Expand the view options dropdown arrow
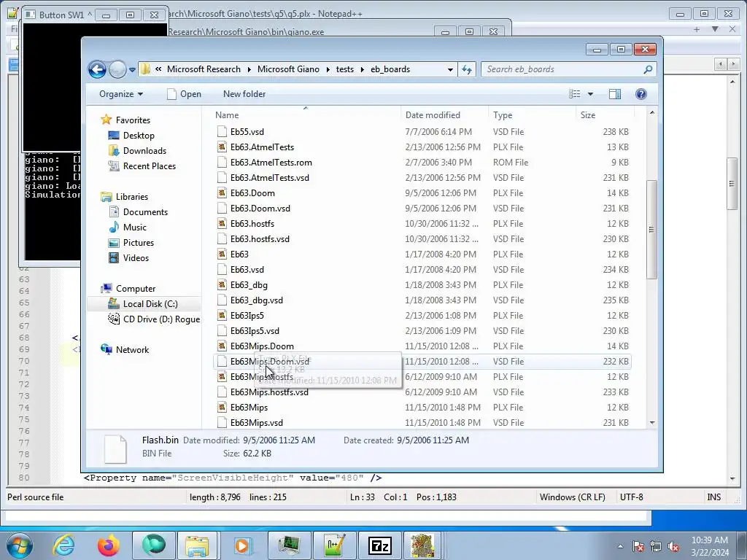 [590, 94]
